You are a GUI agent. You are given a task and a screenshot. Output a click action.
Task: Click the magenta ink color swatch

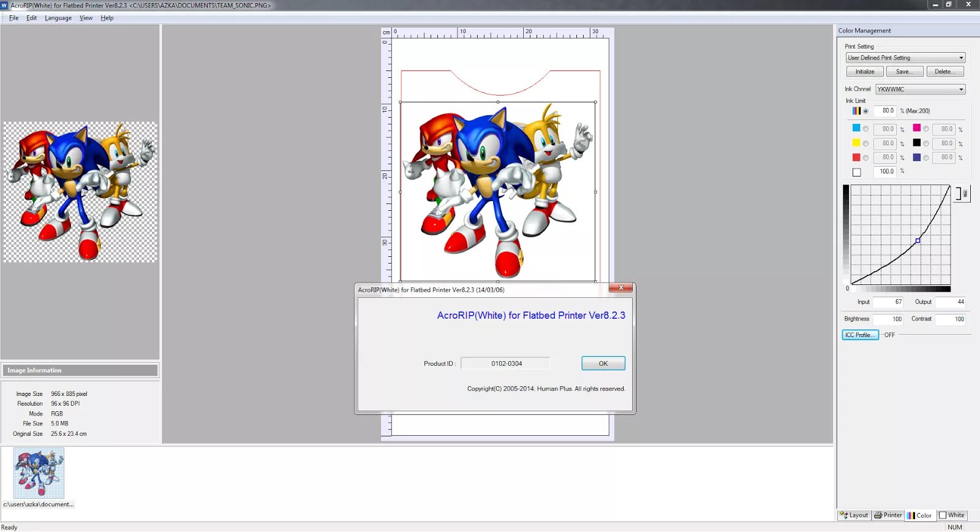(917, 128)
